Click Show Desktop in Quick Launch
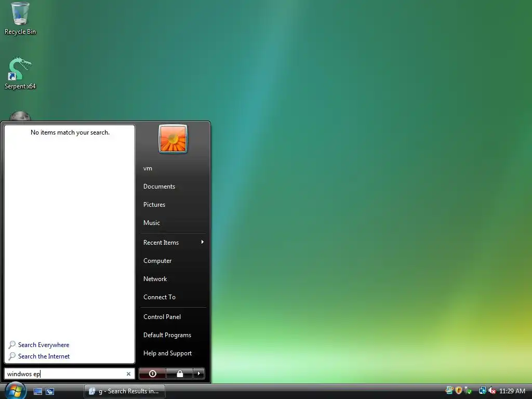 click(37, 391)
